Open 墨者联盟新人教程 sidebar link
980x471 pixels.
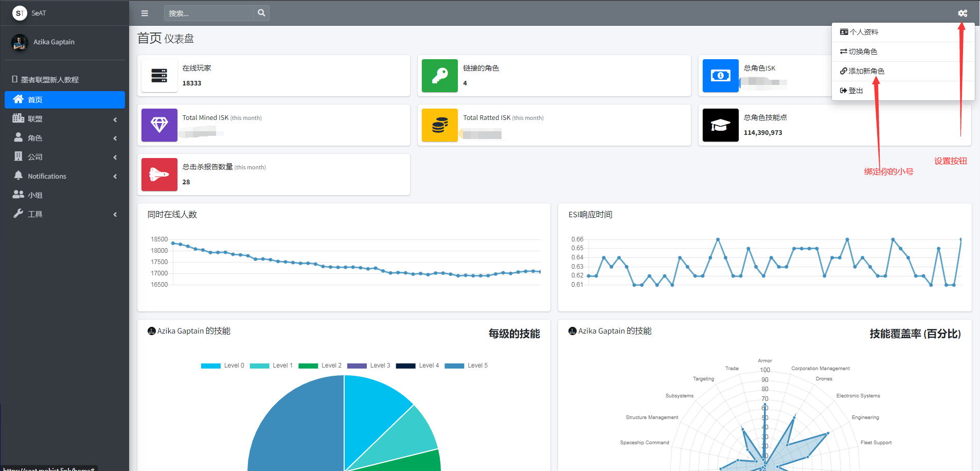(65, 80)
